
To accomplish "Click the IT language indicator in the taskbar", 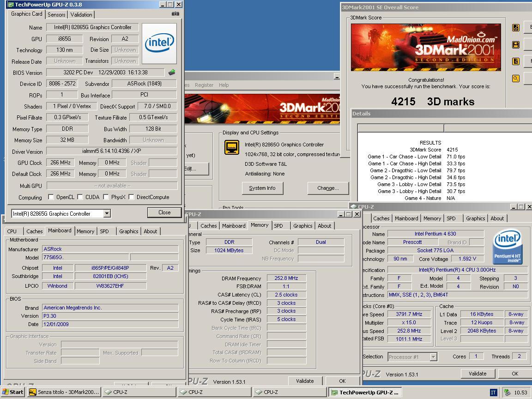I will tap(493, 393).
